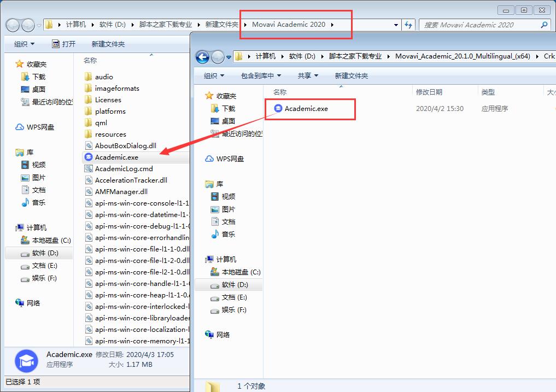
Task: Select api-ms-win-core-memory file row
Action: [x=137, y=341]
